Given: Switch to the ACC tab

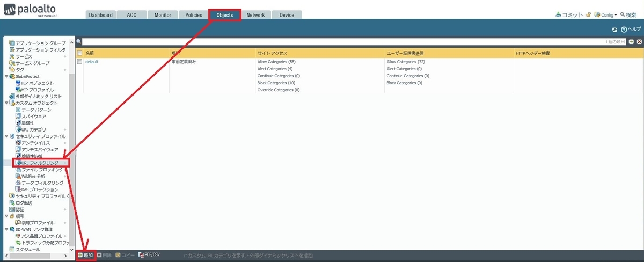Looking at the screenshot, I should pyautogui.click(x=131, y=15).
